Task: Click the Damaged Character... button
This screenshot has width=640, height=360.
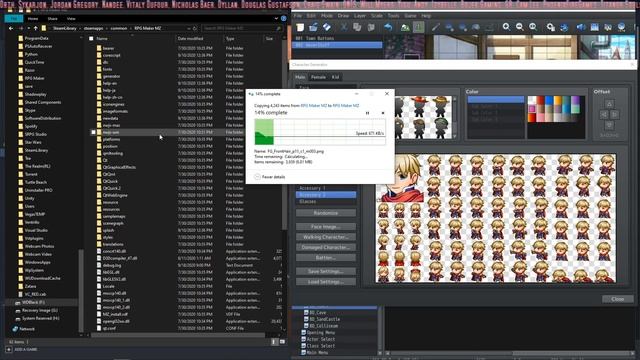Action: pos(326,247)
